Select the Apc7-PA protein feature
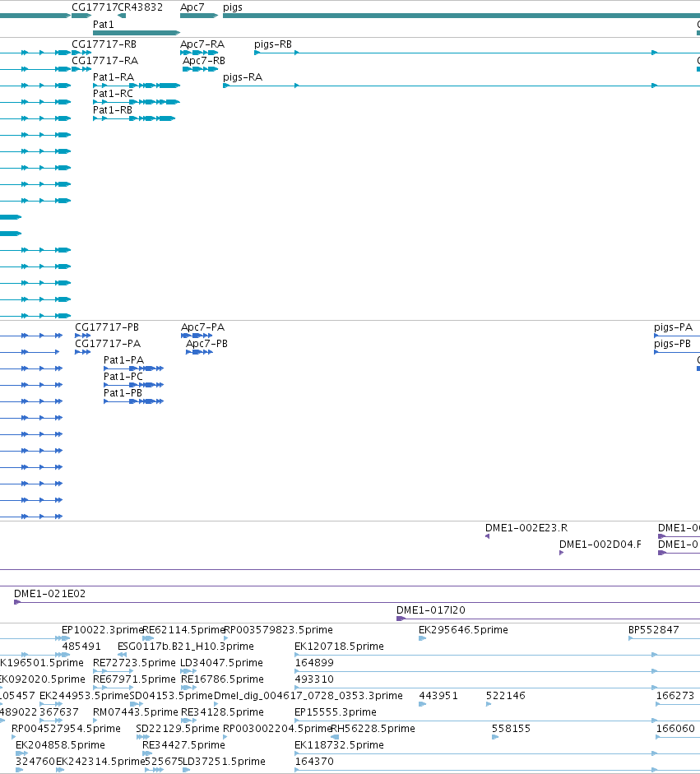This screenshot has height=774, width=700. point(197,336)
